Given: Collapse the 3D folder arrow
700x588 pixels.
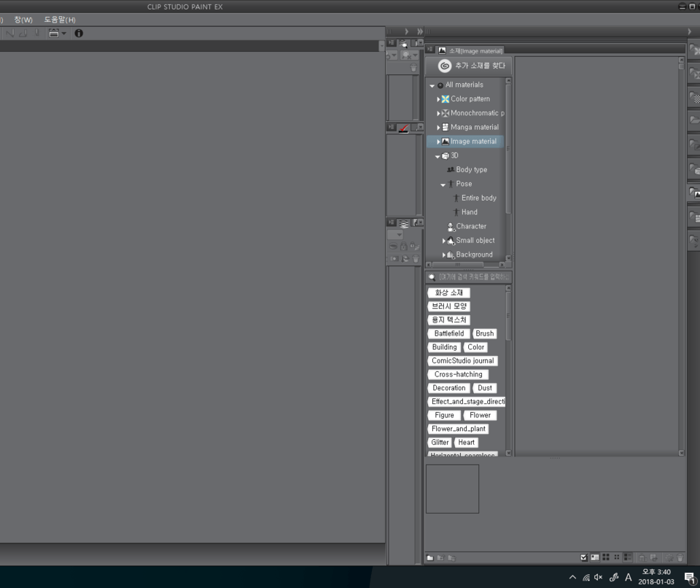Looking at the screenshot, I should coord(437,156).
